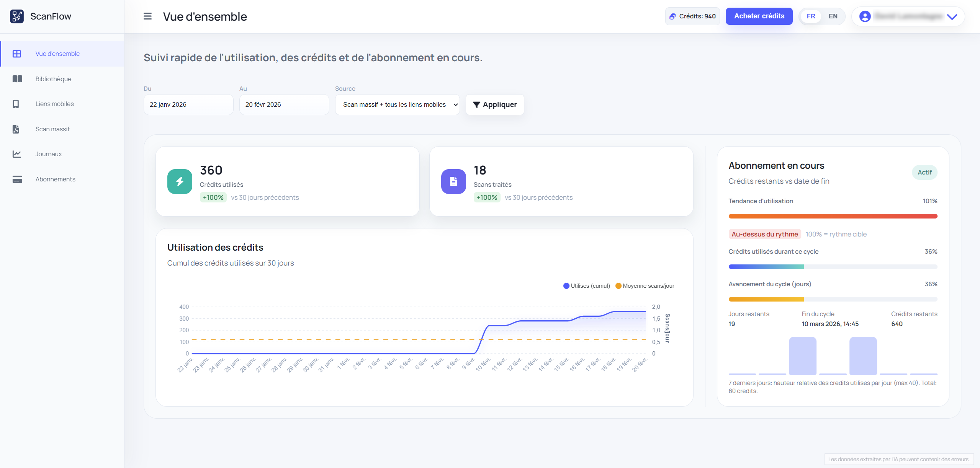Click the Tendance d'utilisation progress bar
The image size is (980, 468).
pos(833,217)
